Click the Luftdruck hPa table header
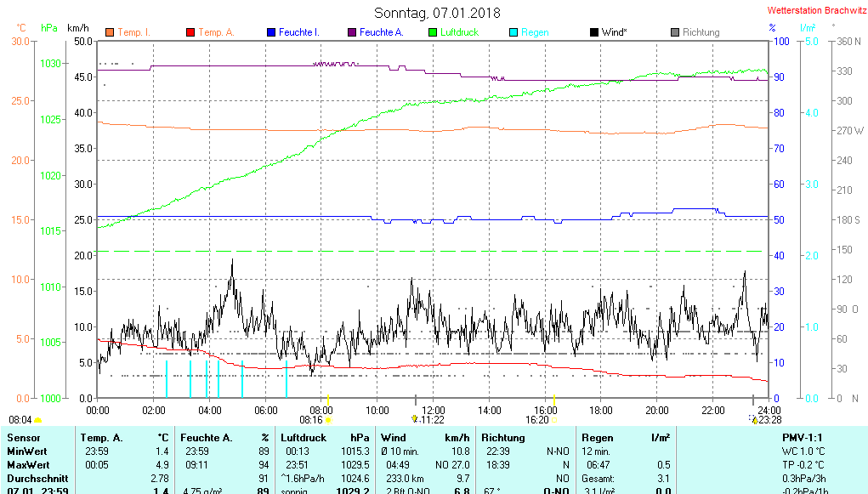The width and height of the screenshot is (868, 494). pyautogui.click(x=326, y=437)
